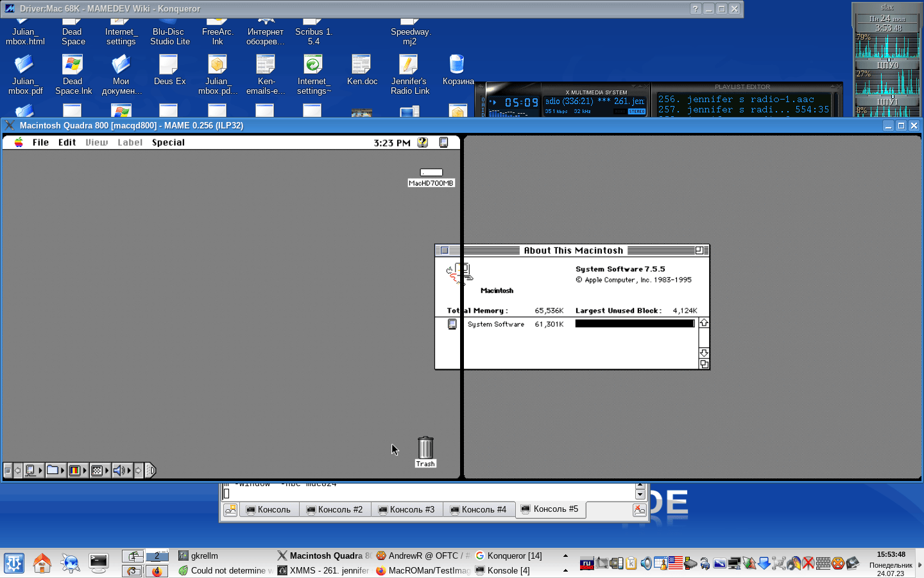The height and width of the screenshot is (578, 924).
Task: Click the Balloon Help question mark icon
Action: pos(422,143)
